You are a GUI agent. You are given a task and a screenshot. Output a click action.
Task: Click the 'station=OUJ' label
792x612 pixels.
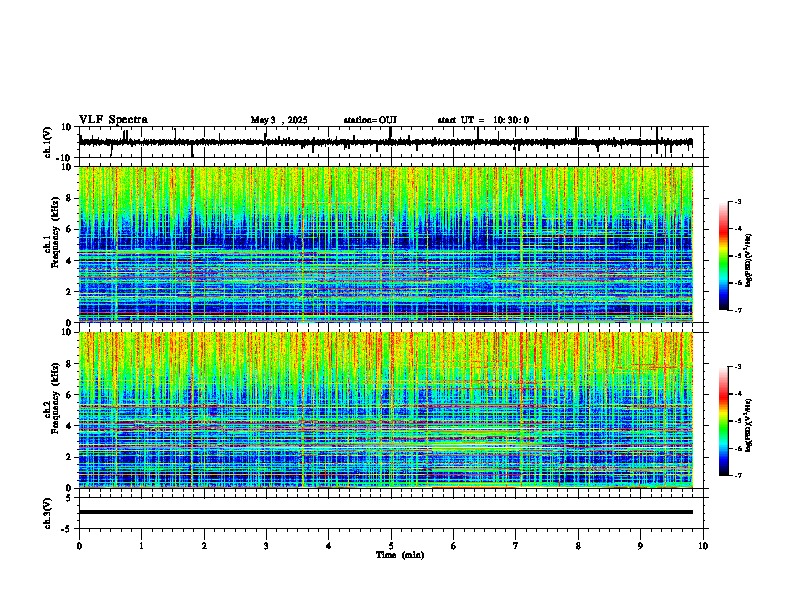click(370, 120)
